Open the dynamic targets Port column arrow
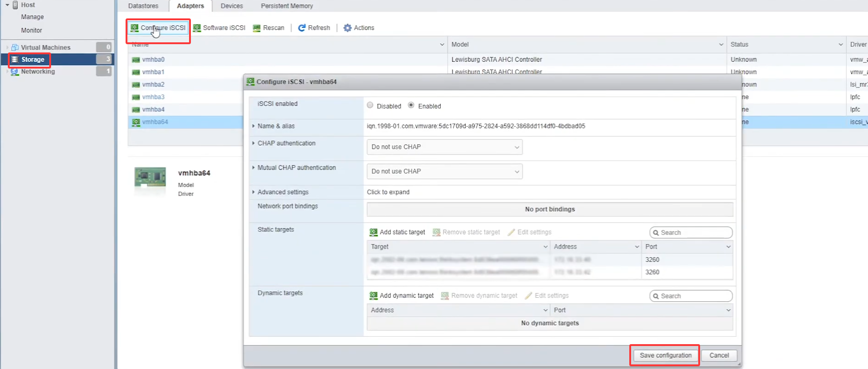 pyautogui.click(x=729, y=311)
